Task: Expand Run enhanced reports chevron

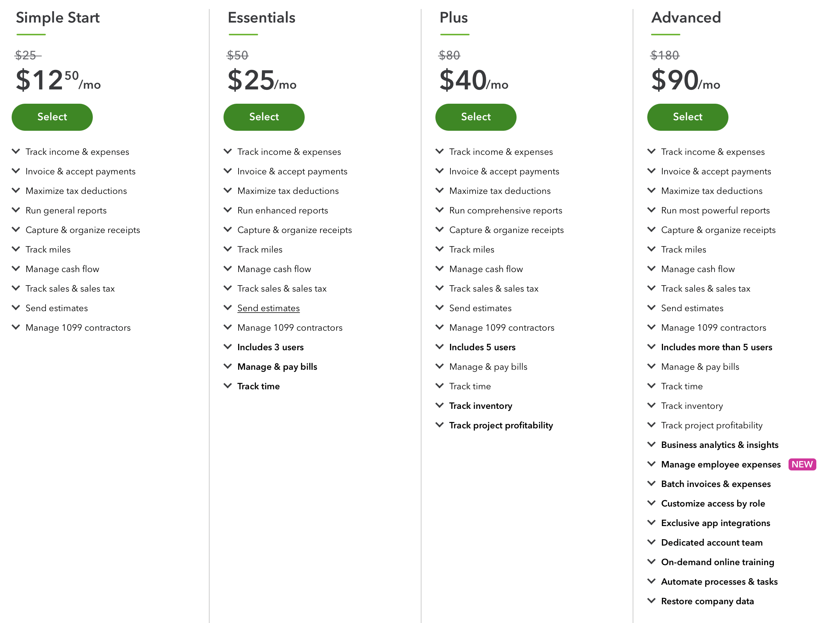Action: [x=228, y=210]
